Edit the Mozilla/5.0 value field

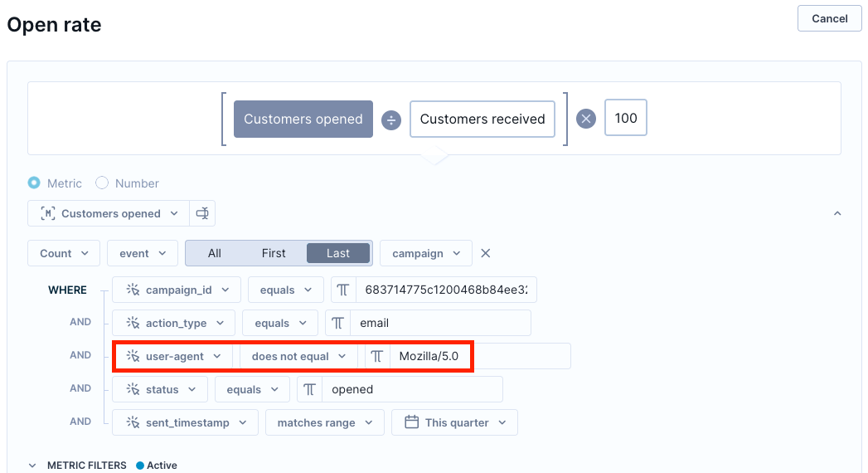(x=481, y=356)
